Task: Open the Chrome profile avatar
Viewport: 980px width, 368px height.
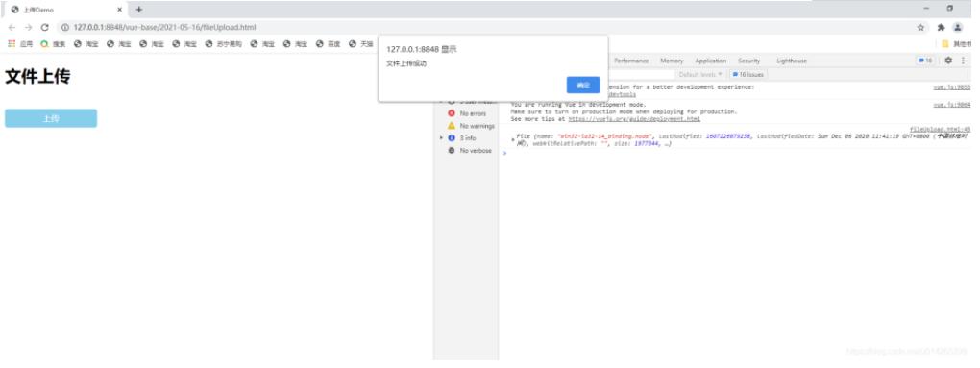Action: [958, 28]
